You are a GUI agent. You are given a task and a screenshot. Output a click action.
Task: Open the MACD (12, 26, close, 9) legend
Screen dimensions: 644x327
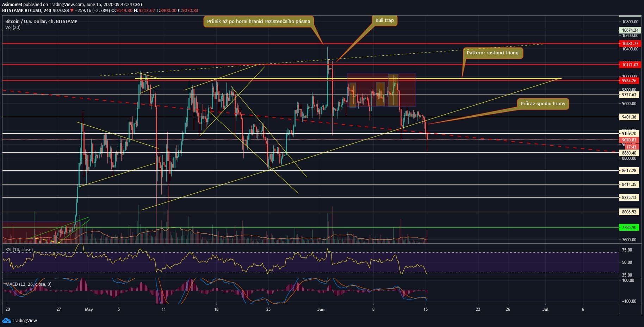coord(28,284)
